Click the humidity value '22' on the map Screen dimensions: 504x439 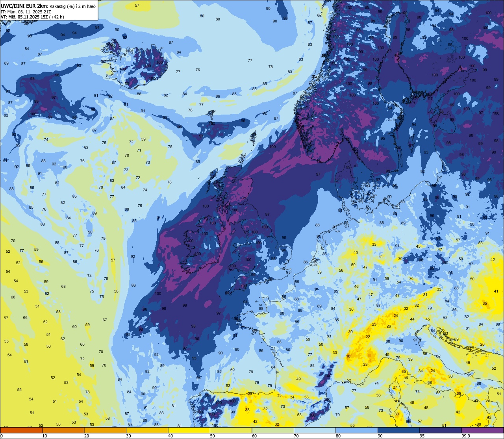pyautogui.click(x=368, y=337)
